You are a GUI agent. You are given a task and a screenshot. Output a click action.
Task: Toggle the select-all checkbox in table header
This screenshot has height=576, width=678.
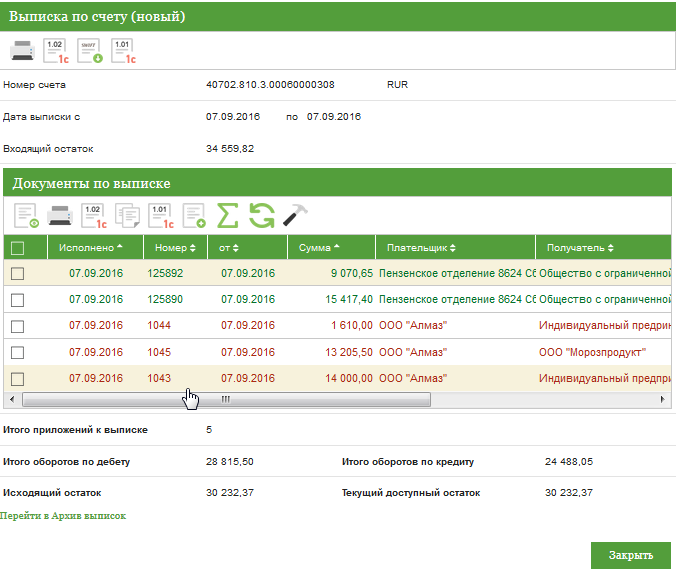coord(17,248)
